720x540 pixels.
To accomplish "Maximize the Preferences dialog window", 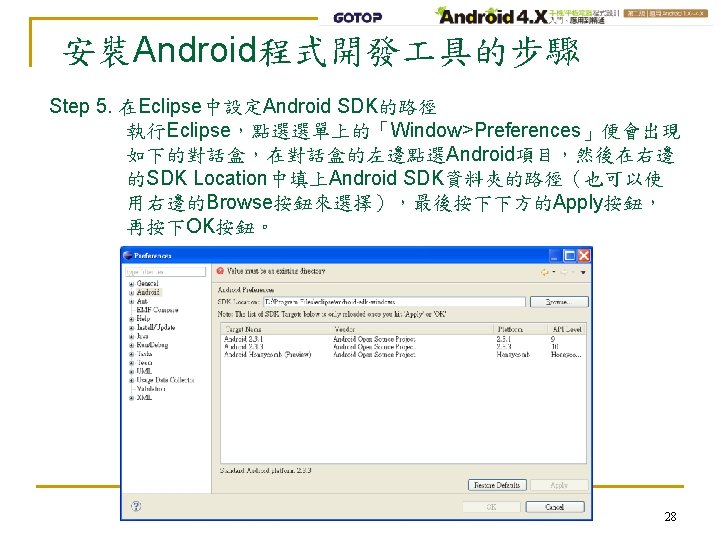I will (x=569, y=255).
